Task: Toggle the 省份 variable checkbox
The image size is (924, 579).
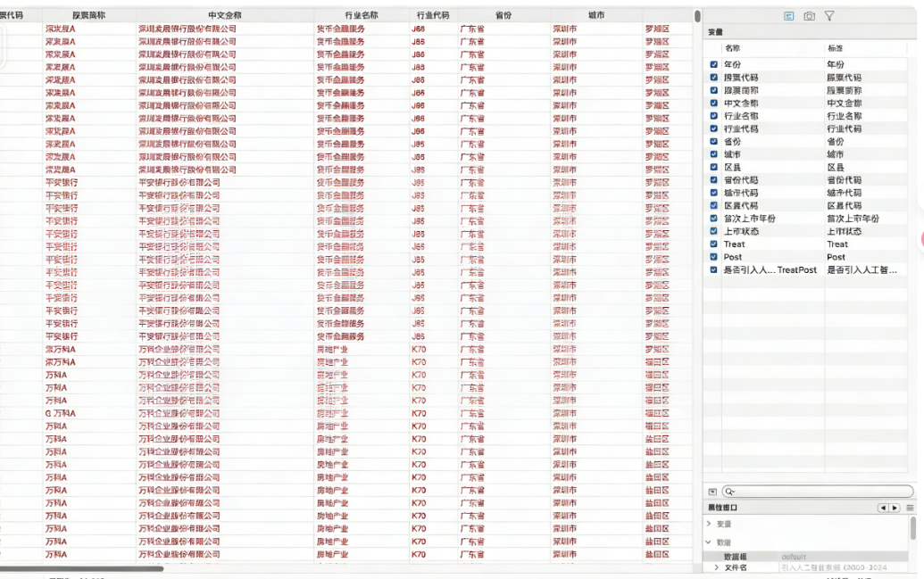Action: pyautogui.click(x=713, y=141)
